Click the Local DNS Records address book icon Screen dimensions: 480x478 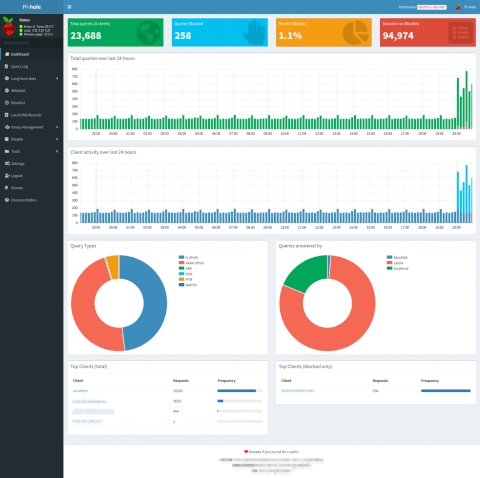click(7, 115)
